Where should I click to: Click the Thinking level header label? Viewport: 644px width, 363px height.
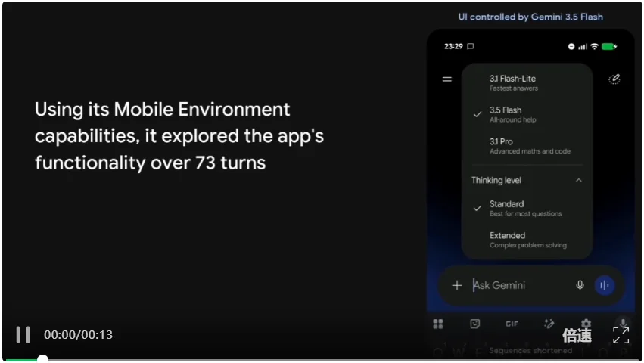pyautogui.click(x=496, y=180)
